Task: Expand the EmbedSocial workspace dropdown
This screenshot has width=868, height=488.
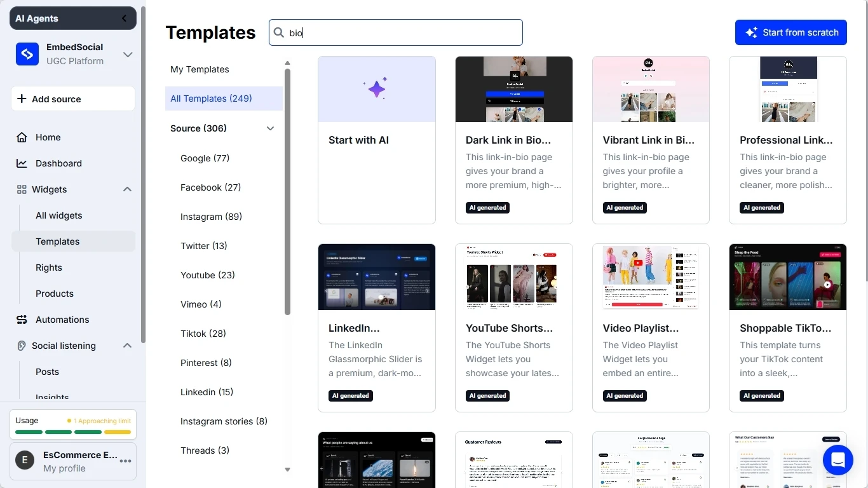Action: click(128, 55)
